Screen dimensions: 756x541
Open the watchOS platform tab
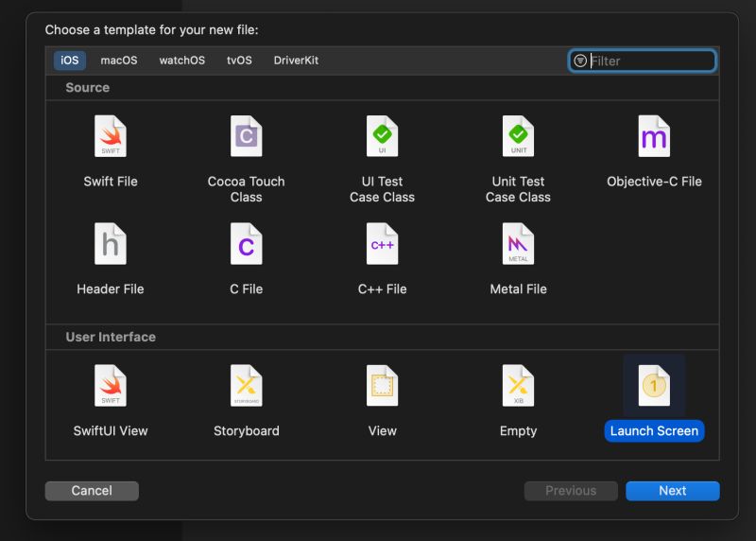[182, 61]
